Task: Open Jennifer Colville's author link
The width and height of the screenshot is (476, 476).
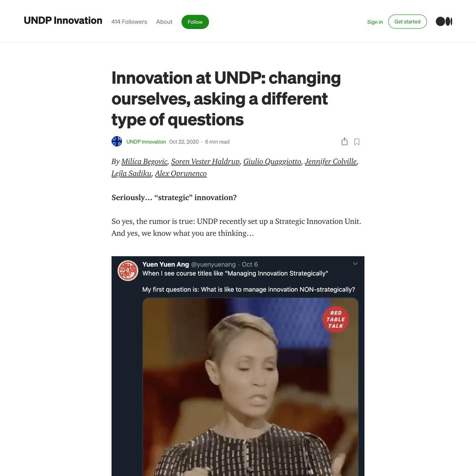Action: (331, 161)
